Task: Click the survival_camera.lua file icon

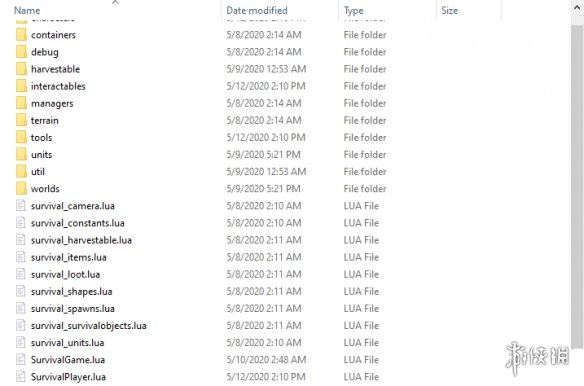Action: [21, 206]
